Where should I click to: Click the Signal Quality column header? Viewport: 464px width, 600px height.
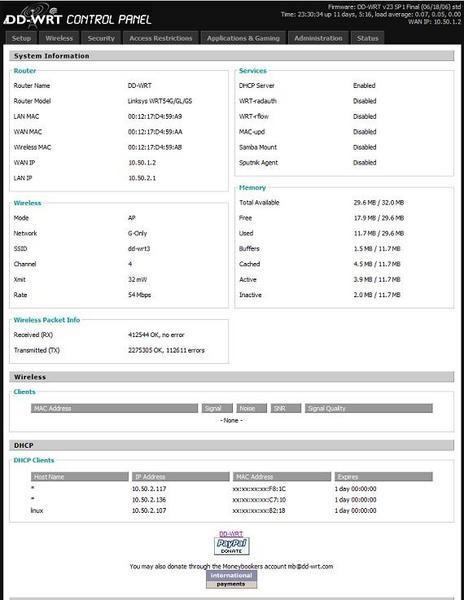coord(369,408)
